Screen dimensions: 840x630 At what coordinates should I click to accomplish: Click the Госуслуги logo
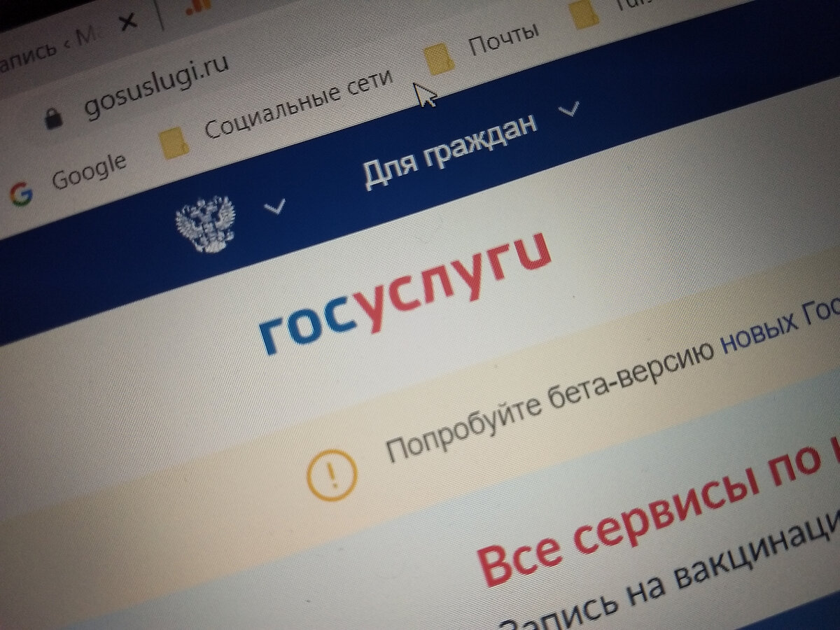(x=405, y=293)
